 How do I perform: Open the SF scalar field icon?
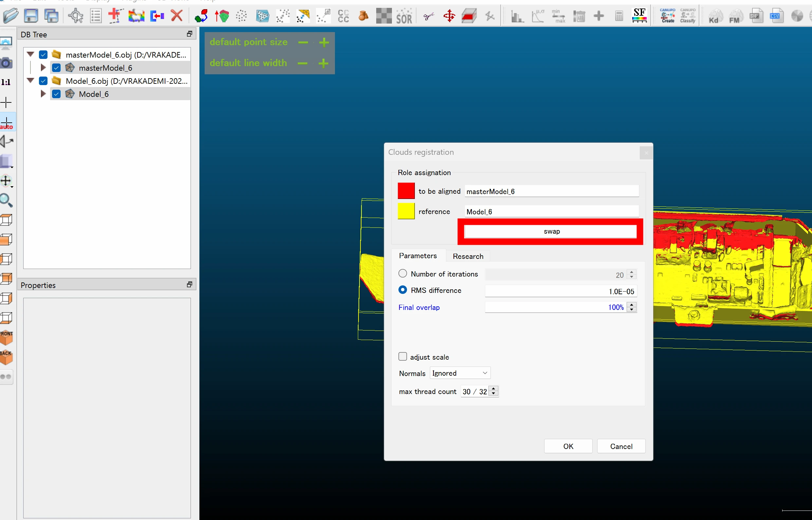[639, 16]
